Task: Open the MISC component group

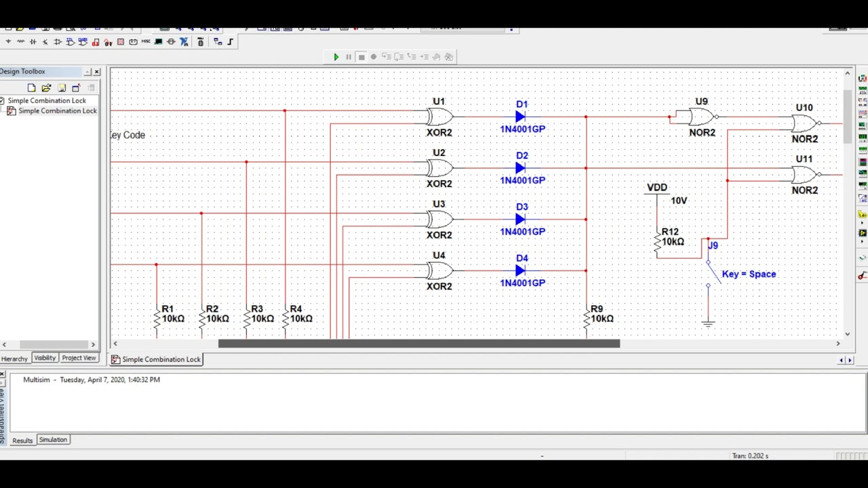Action: (x=146, y=41)
